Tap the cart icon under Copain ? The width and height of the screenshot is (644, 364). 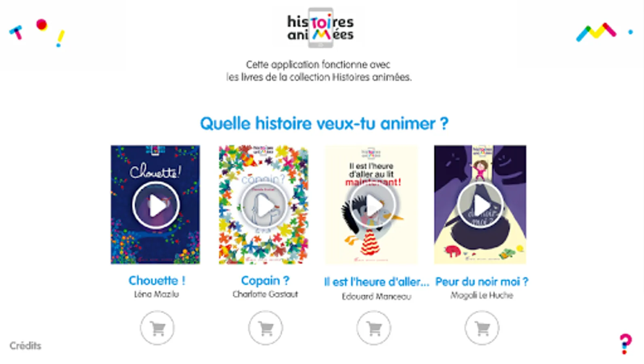point(265,328)
